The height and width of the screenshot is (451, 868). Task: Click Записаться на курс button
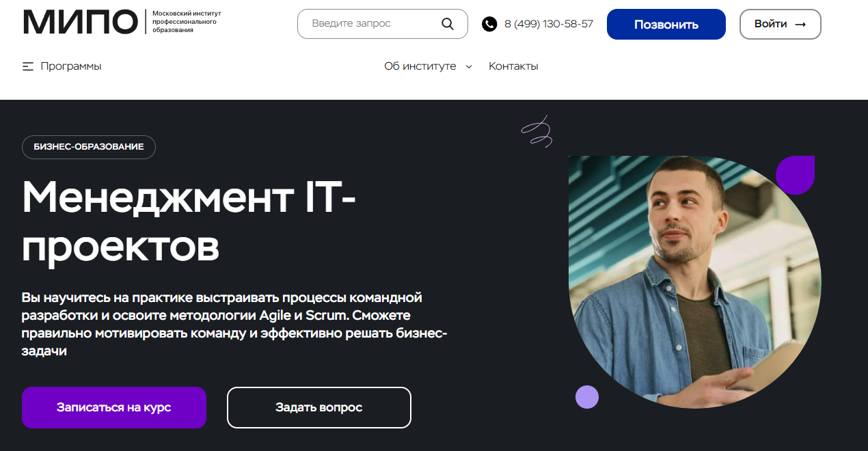coord(114,407)
